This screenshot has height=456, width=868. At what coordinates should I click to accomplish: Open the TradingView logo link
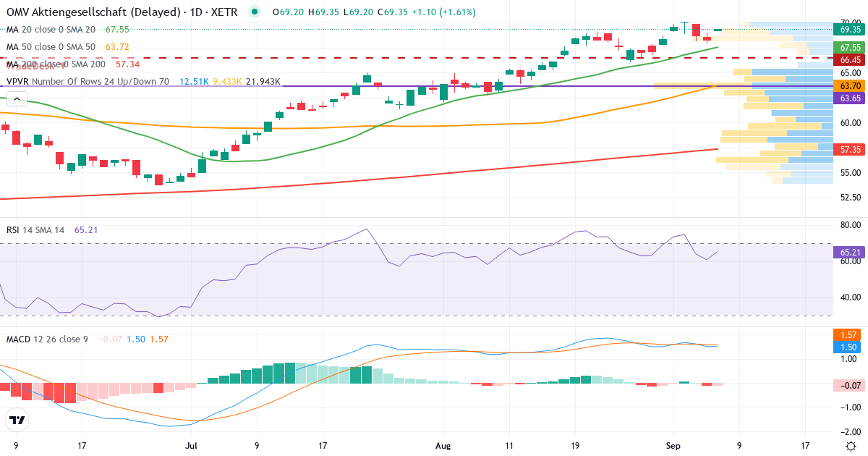tap(17, 420)
